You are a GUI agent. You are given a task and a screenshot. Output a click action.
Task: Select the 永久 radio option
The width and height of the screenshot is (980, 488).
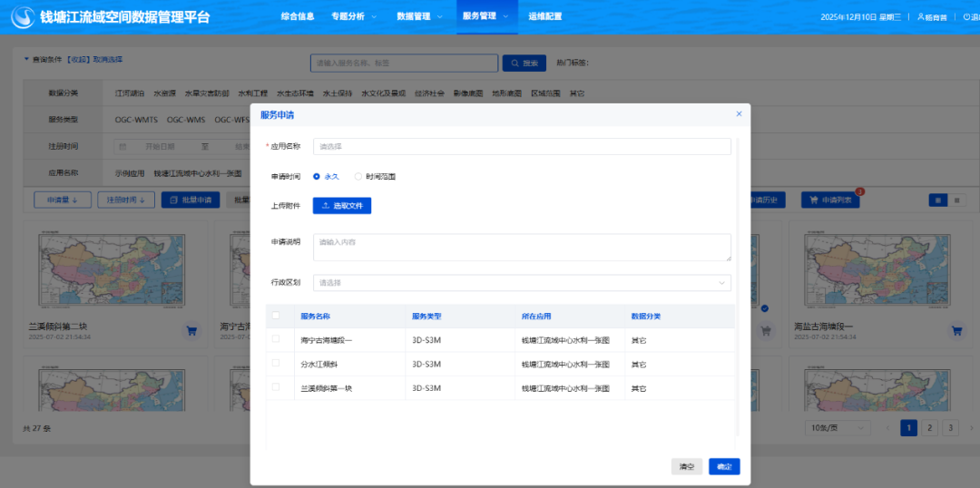pos(326,177)
